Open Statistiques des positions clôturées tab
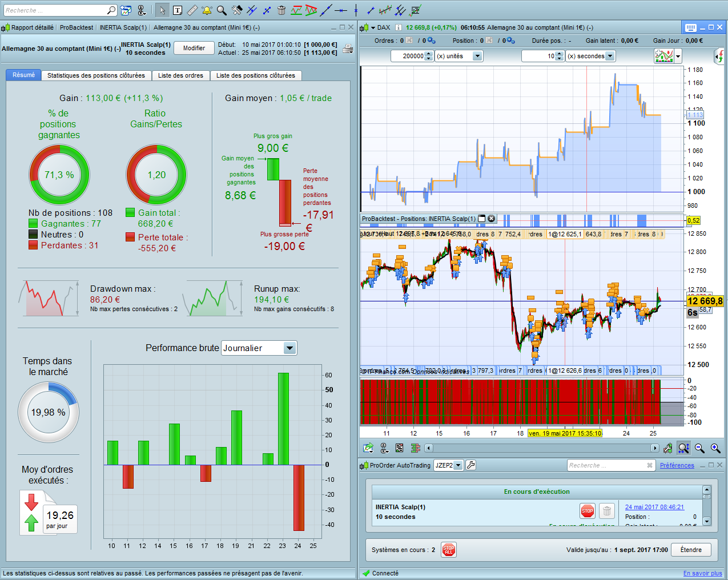 click(96, 75)
